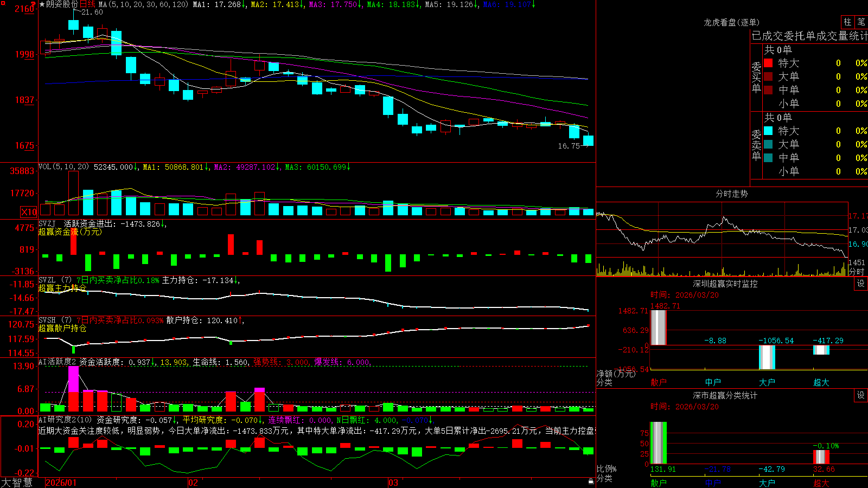The image size is (868, 488).
Task: Click the MA2: 17.413 value
Action: (x=277, y=4)
